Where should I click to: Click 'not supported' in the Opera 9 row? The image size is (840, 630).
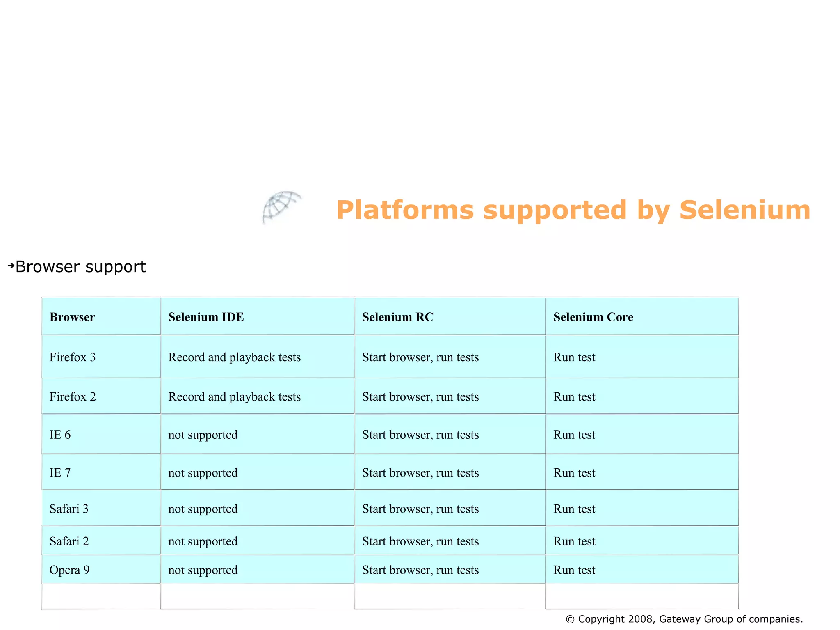click(203, 570)
